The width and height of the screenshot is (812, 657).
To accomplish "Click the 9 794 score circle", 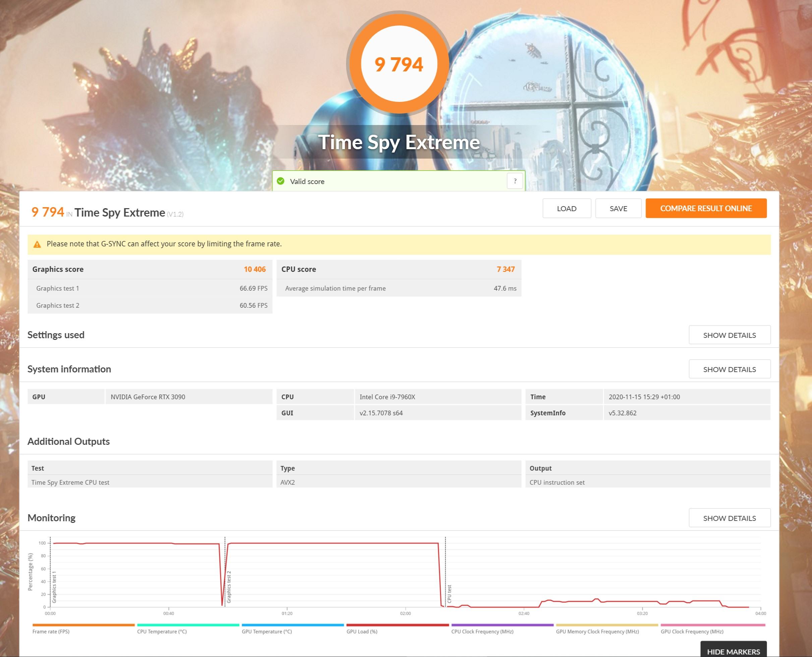I will [x=399, y=64].
